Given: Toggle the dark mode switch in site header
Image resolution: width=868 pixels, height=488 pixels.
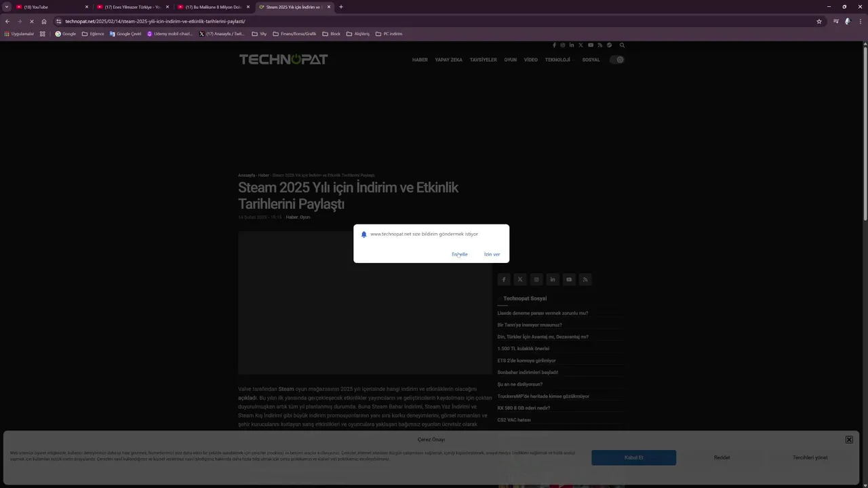Looking at the screenshot, I should [616, 60].
